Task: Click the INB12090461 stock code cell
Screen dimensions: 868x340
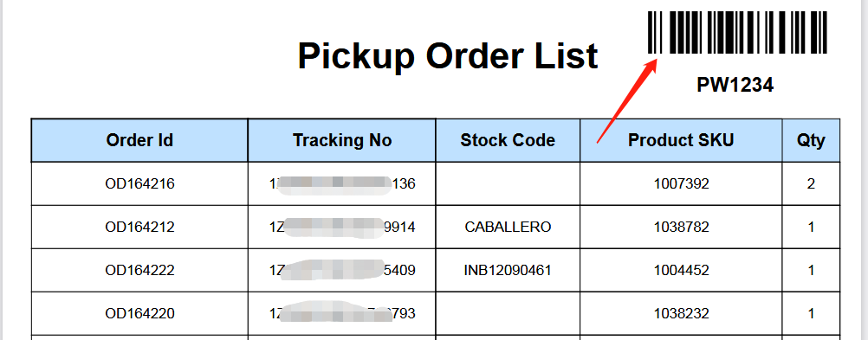Action: tap(508, 270)
